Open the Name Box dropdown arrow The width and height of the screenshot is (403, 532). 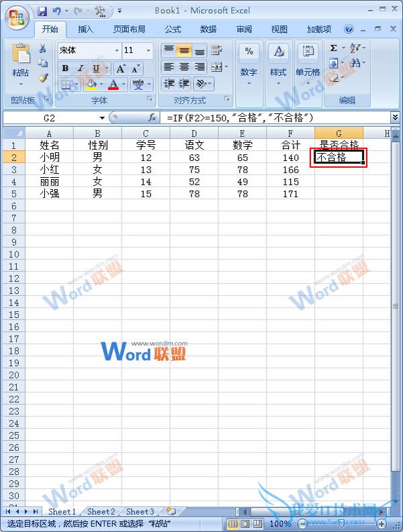point(102,118)
